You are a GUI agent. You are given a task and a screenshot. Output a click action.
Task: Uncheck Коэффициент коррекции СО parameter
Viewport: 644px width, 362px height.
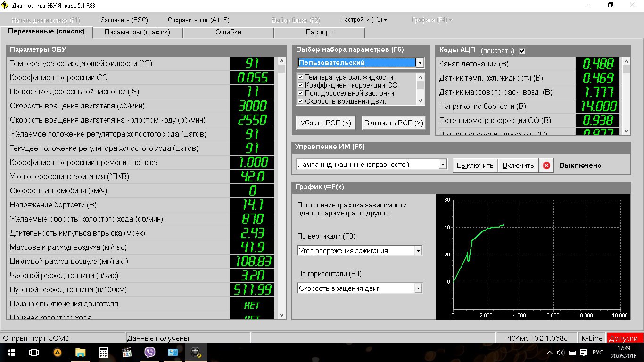[x=300, y=85]
